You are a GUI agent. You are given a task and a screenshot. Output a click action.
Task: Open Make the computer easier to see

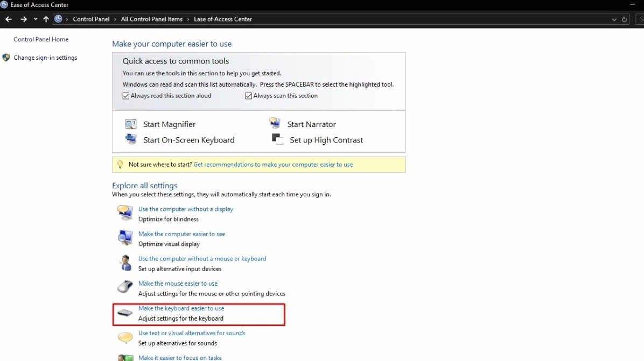(x=181, y=234)
